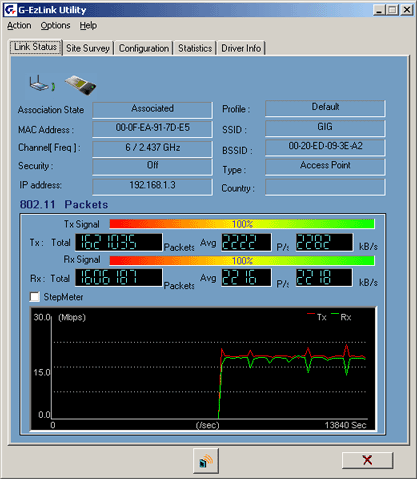The width and height of the screenshot is (417, 479).
Task: Click the SSID field showing GIG
Action: (325, 128)
